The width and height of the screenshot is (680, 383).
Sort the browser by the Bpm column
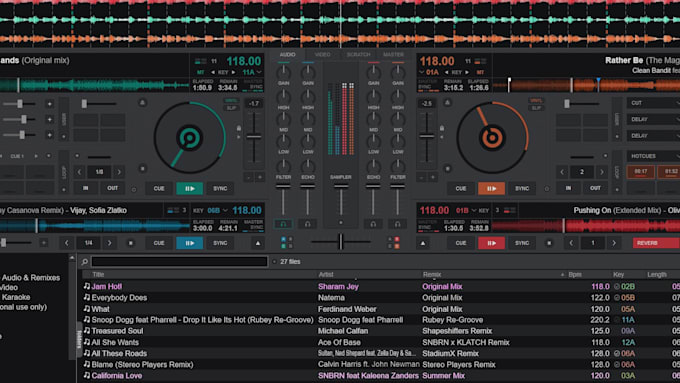(575, 275)
